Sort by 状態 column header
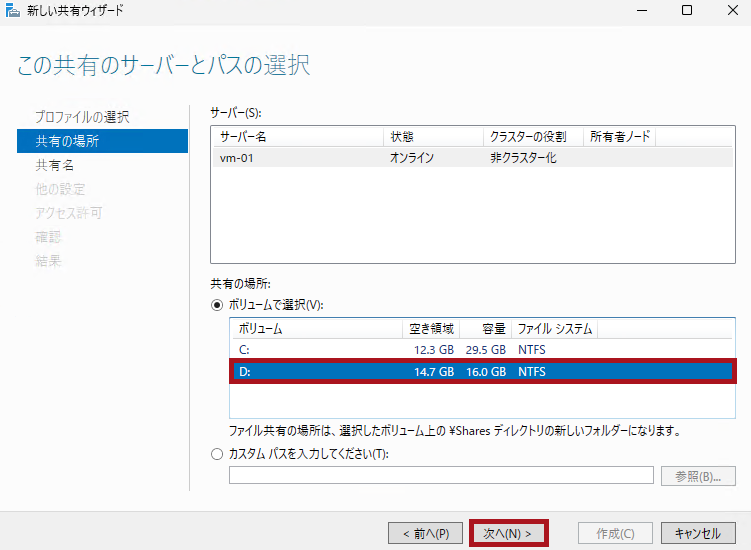This screenshot has height=550, width=751. coord(433,137)
